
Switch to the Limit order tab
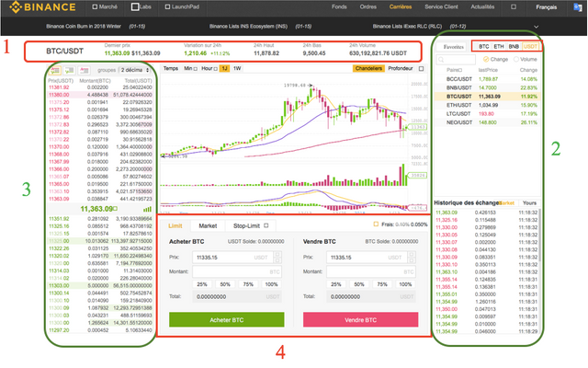[x=175, y=225]
